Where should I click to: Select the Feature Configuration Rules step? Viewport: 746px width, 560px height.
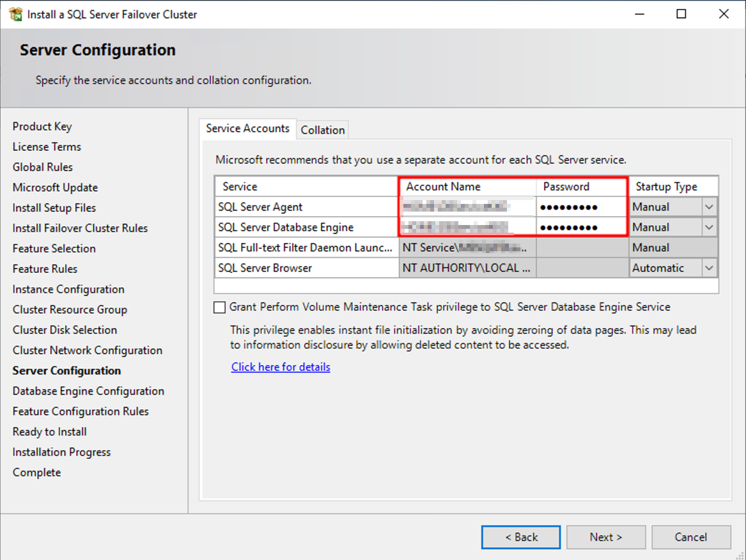tap(81, 412)
